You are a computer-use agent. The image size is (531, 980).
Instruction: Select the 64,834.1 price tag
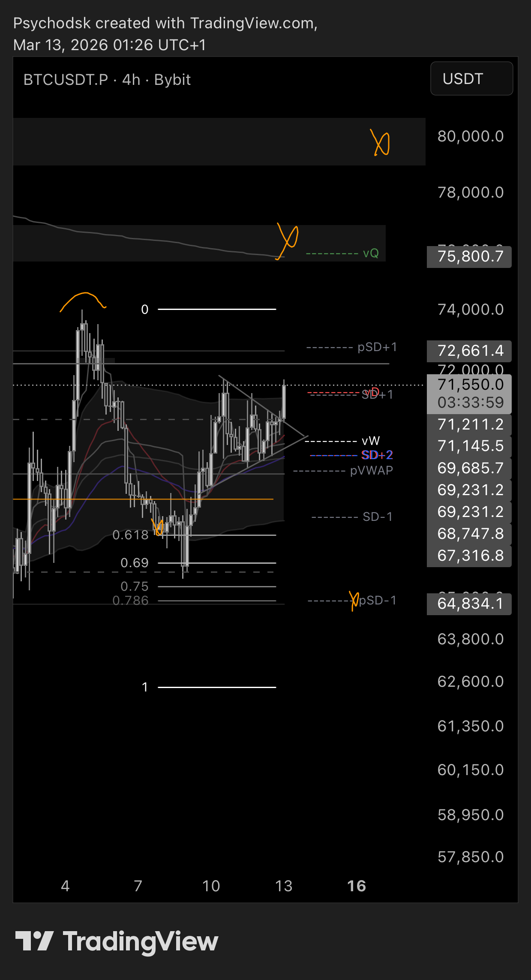469,604
